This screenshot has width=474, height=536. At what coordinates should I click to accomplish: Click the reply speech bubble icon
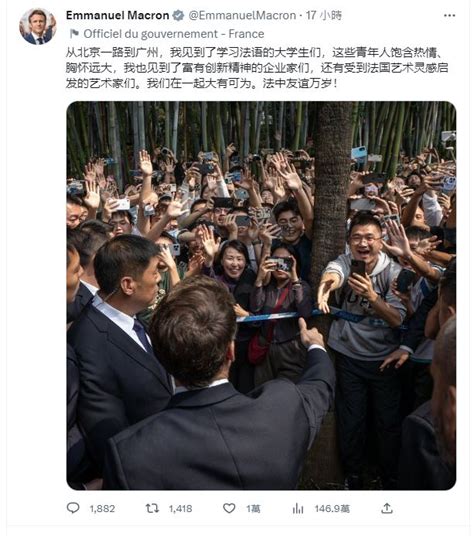point(73,508)
